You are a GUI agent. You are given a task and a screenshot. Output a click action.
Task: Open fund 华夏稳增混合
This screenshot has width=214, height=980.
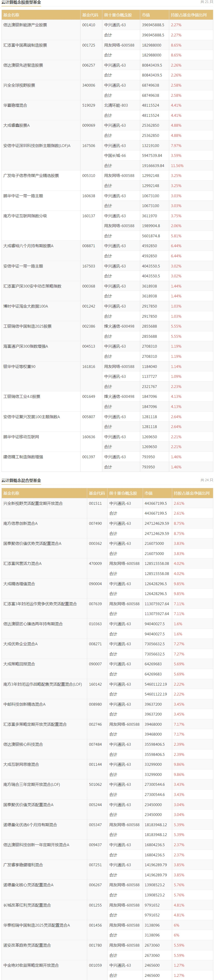pyautogui.click(x=15, y=105)
